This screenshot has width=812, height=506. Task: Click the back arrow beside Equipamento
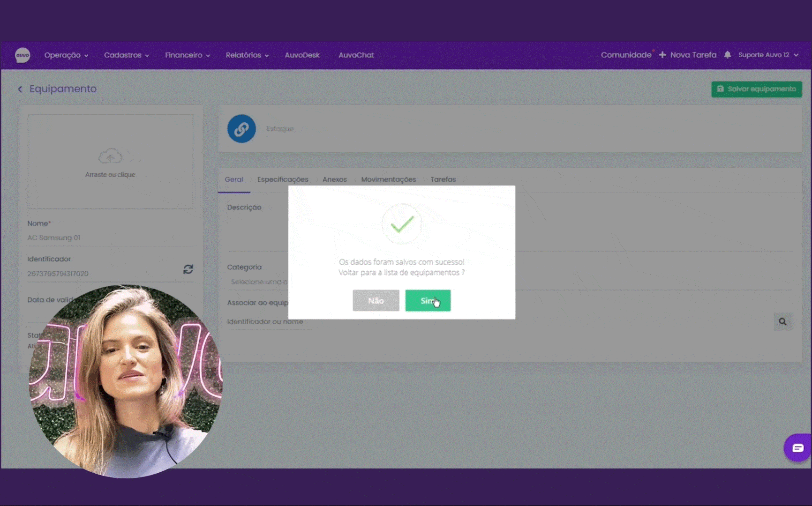pos(20,89)
